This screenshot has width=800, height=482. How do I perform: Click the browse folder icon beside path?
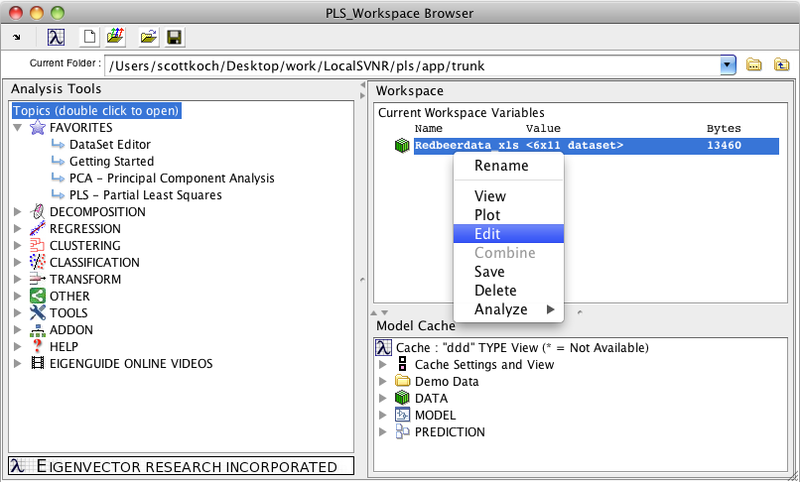click(x=755, y=65)
